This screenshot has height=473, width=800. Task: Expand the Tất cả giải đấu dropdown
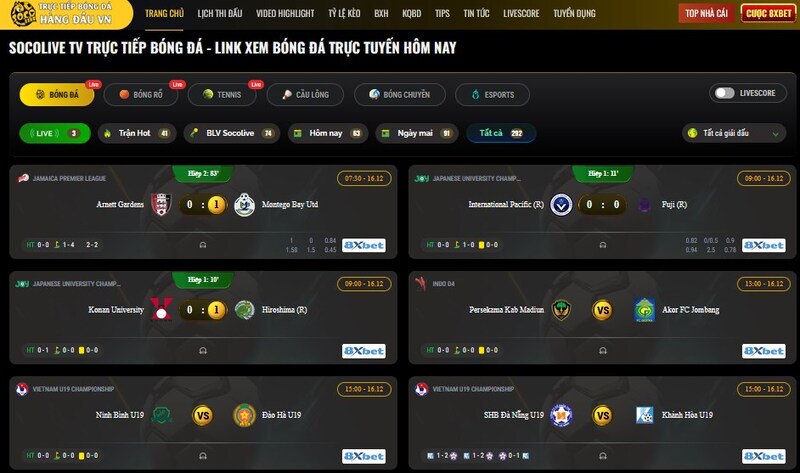point(733,133)
